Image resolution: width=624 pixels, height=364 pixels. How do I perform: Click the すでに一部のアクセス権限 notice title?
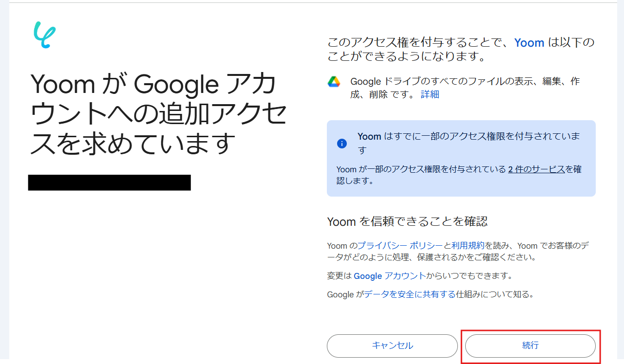click(x=469, y=143)
